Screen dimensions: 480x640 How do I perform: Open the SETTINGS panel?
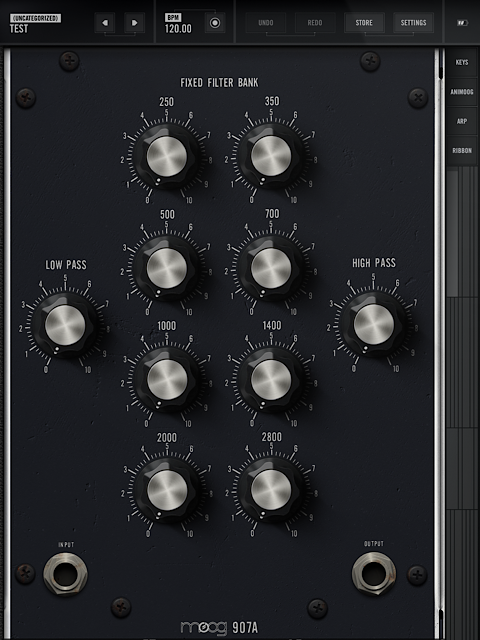point(413,22)
